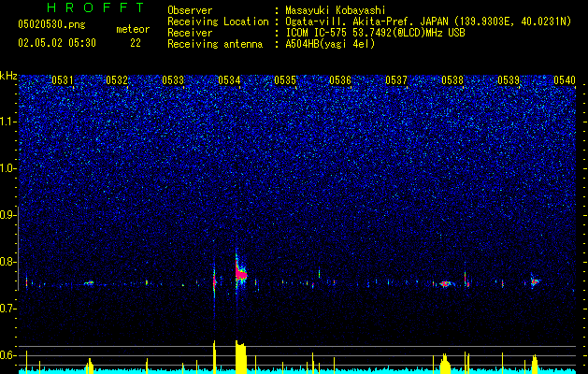Click the 0539 time marker

click(x=509, y=79)
